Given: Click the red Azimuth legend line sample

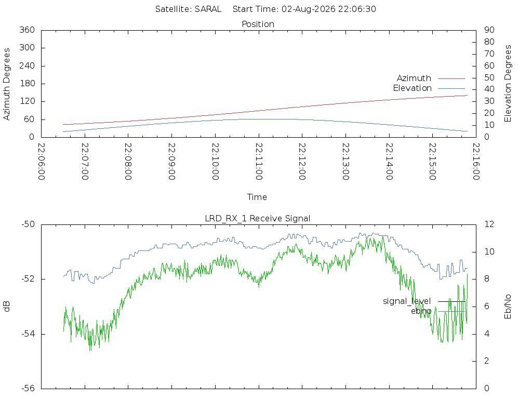Looking at the screenshot, I should coord(451,79).
